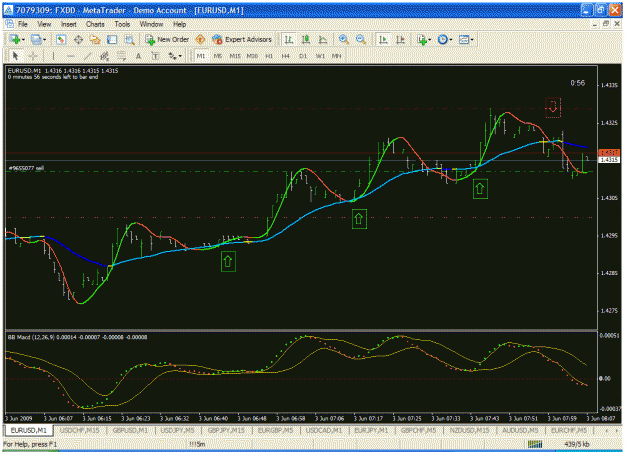Click the #9655077 sell order label
Viewport: 625px width, 452px height.
pos(26,168)
